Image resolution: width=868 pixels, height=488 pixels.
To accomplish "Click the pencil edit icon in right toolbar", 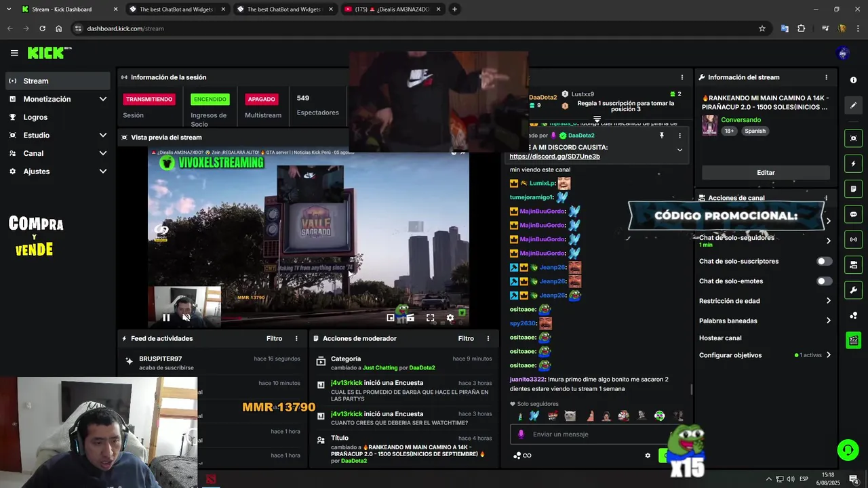I will pos(853,105).
